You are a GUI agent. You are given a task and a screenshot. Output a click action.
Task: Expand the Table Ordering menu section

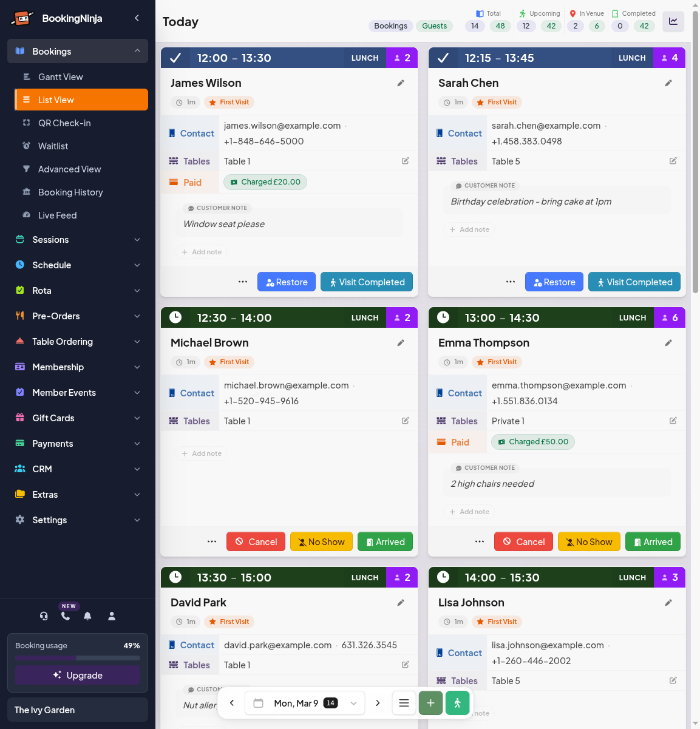78,342
